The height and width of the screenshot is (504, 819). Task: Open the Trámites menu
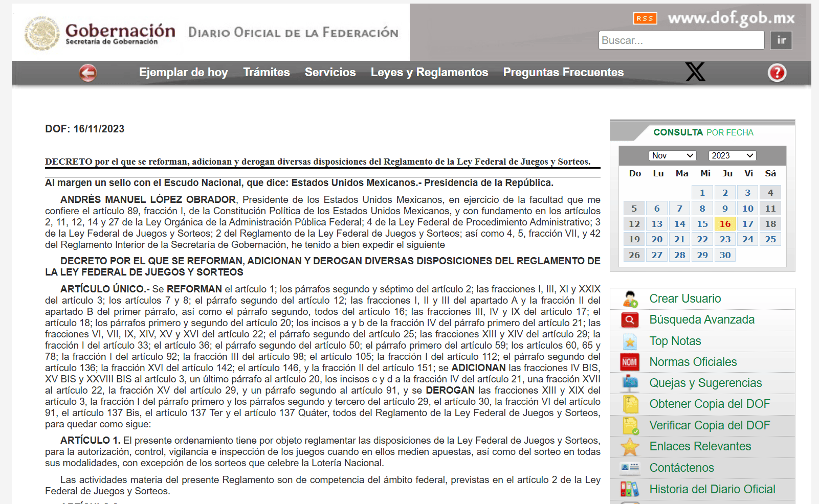tap(267, 72)
